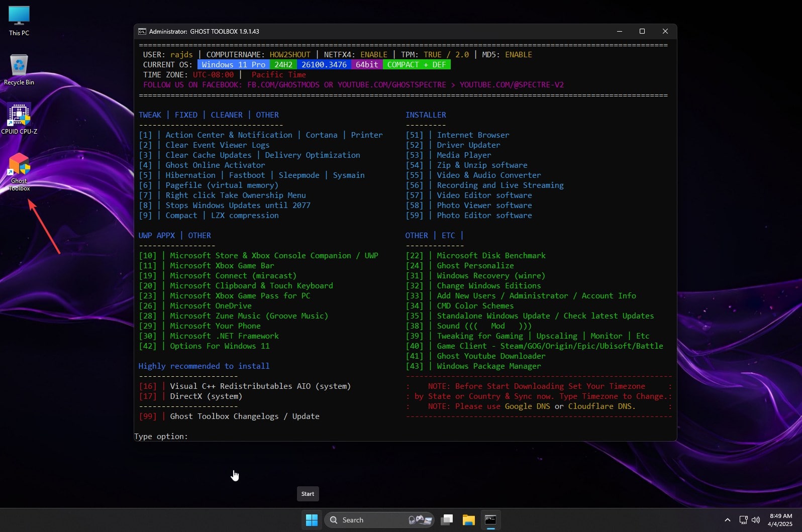802x532 pixels.
Task: Close the Ghost Toolbox console window
Action: click(665, 32)
